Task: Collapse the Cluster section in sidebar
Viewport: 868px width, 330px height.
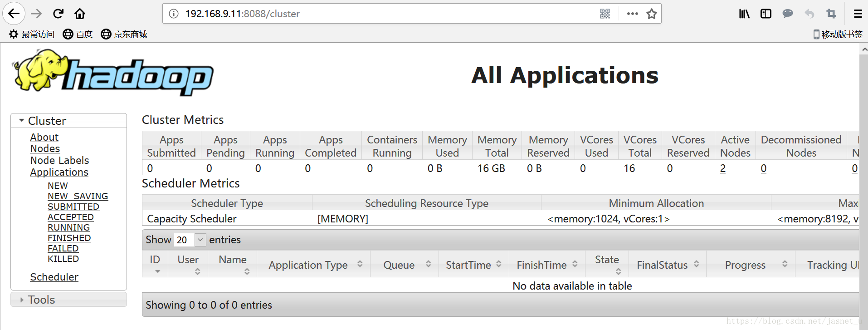Action: (x=22, y=121)
